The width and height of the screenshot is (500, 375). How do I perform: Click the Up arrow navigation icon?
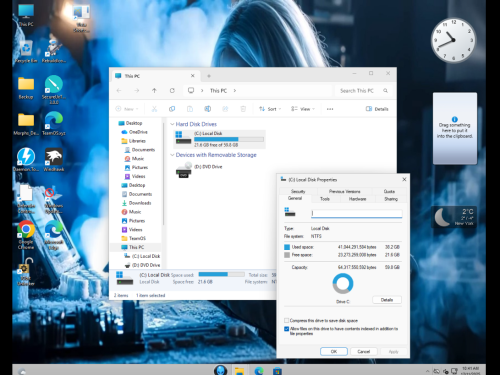154,90
